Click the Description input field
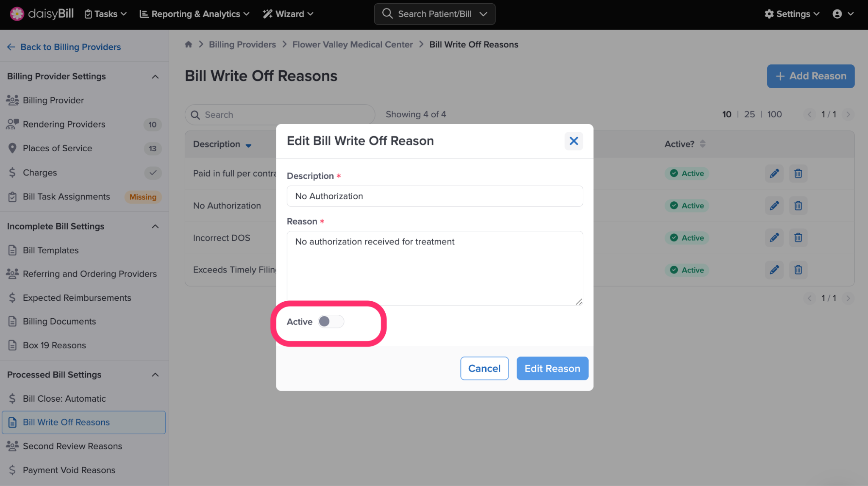 click(x=434, y=196)
